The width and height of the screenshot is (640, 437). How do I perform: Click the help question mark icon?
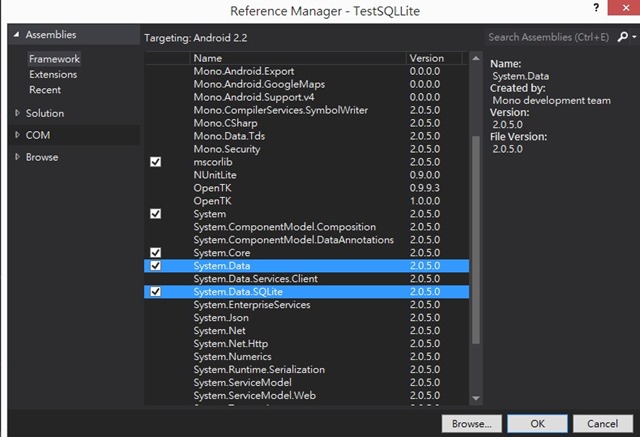click(x=597, y=10)
